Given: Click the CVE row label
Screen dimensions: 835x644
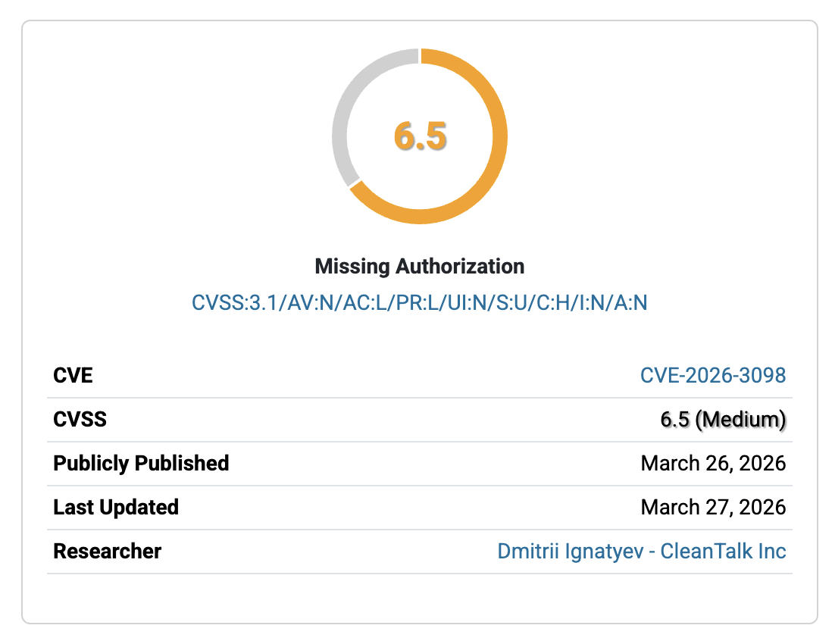Looking at the screenshot, I should tap(73, 375).
